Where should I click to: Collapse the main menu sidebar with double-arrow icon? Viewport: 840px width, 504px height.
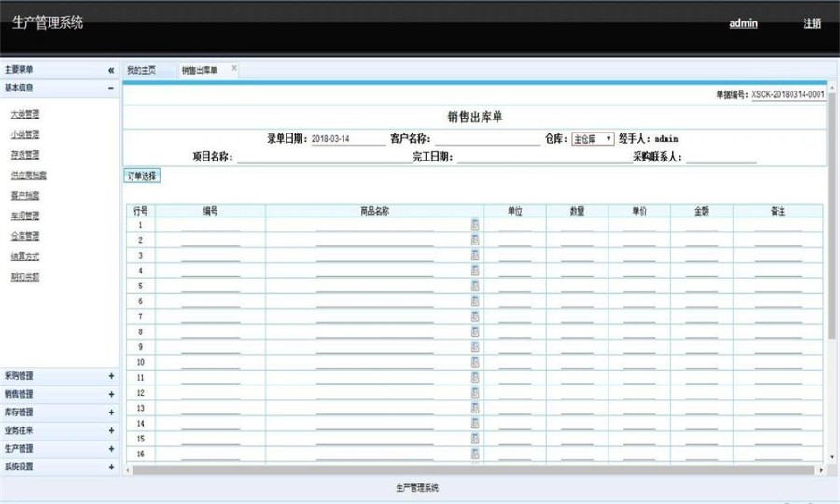tap(111, 70)
